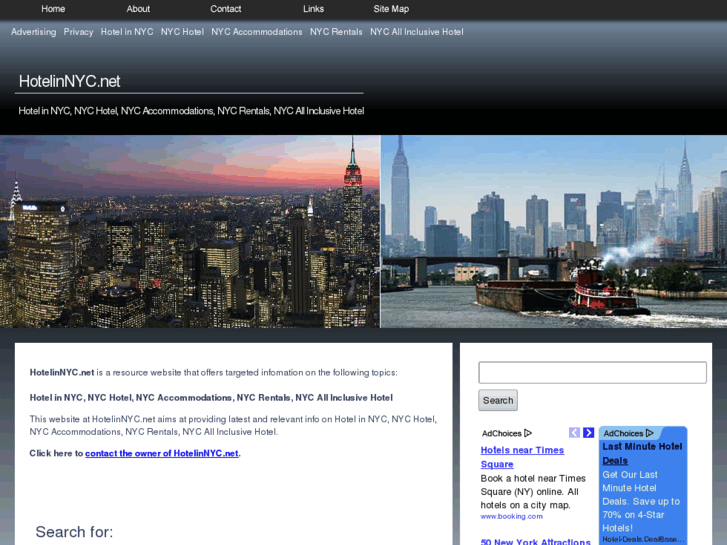Click the previous ad arrow icon
This screenshot has height=545, width=727.
pyautogui.click(x=574, y=433)
